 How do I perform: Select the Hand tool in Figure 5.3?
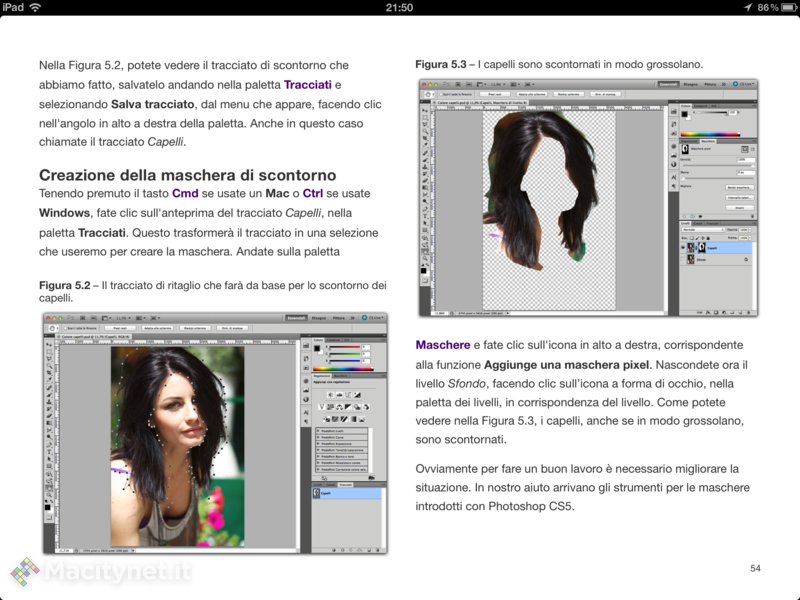tap(425, 252)
